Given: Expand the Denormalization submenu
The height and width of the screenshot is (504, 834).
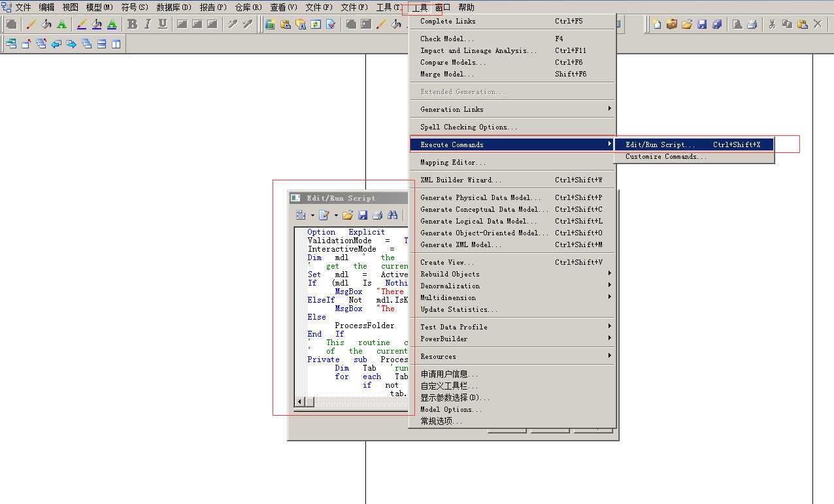Looking at the screenshot, I should tap(513, 286).
